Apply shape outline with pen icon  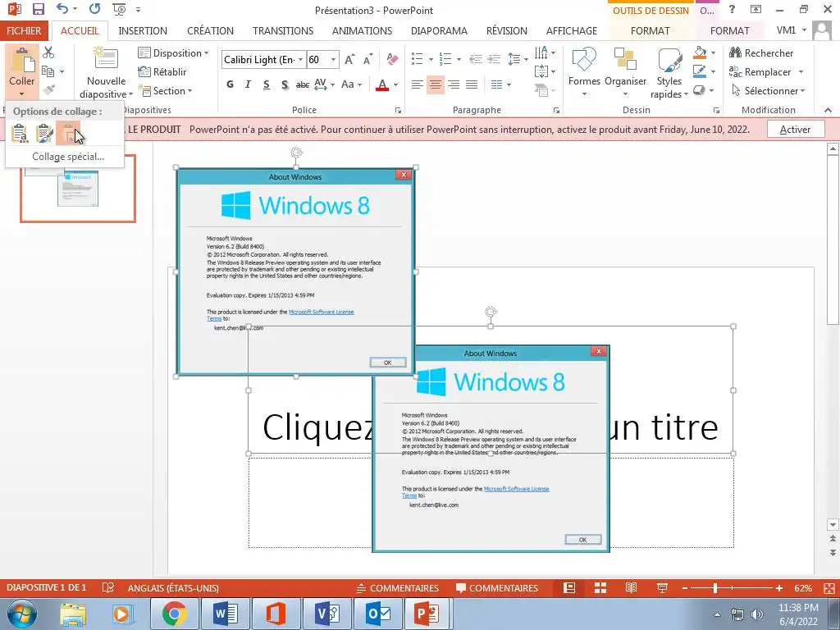pos(700,71)
